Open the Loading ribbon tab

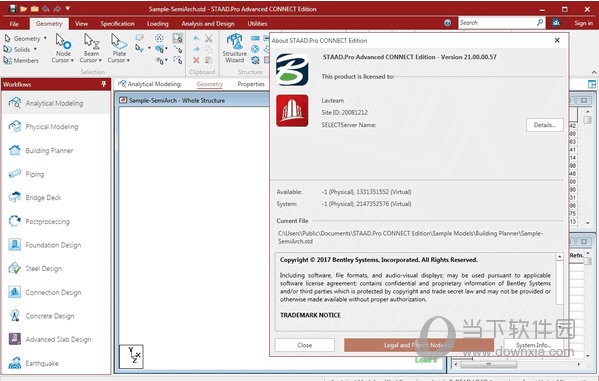click(x=158, y=24)
